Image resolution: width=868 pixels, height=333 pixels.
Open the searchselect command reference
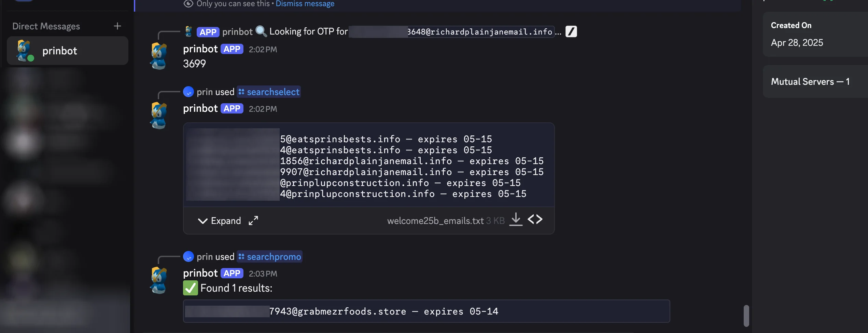point(268,92)
